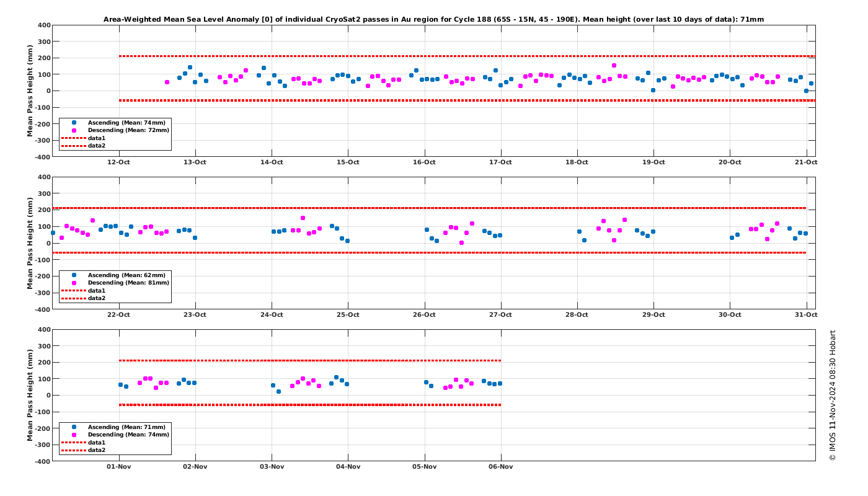Click the -400 tick of the top plot
This screenshot has width=868, height=496.
pyautogui.click(x=42, y=157)
